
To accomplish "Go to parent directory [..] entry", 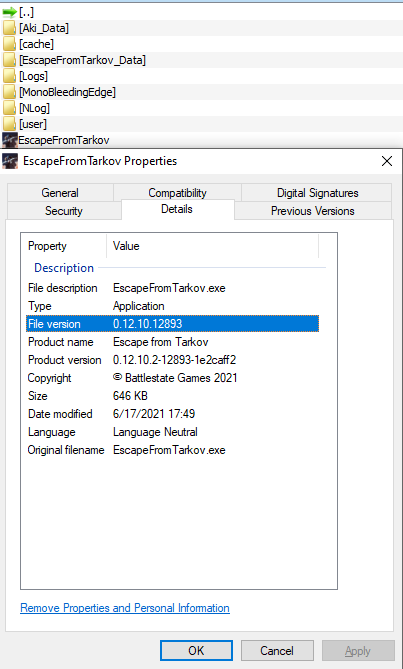I will [x=26, y=12].
